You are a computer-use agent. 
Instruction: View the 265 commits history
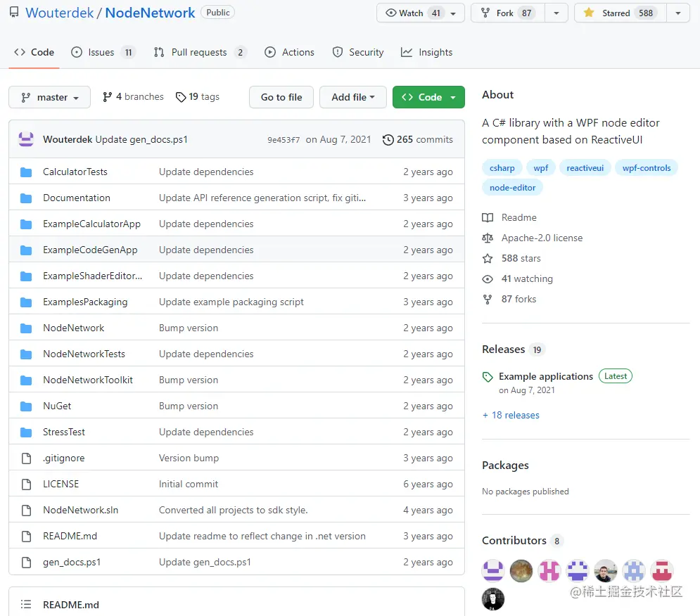point(417,139)
